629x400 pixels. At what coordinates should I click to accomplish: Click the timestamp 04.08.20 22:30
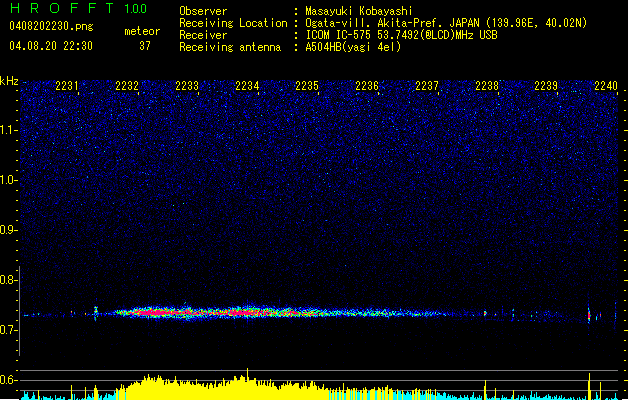(51, 46)
